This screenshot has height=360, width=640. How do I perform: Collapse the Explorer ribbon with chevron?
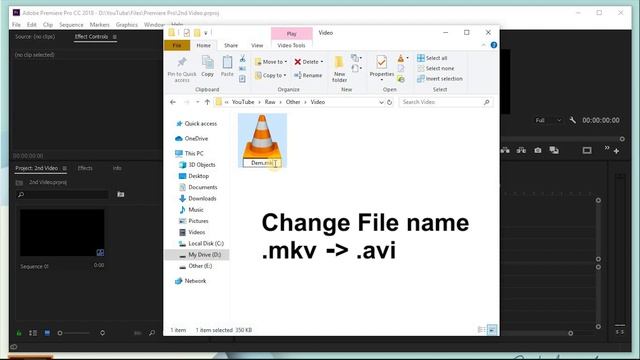click(x=483, y=45)
